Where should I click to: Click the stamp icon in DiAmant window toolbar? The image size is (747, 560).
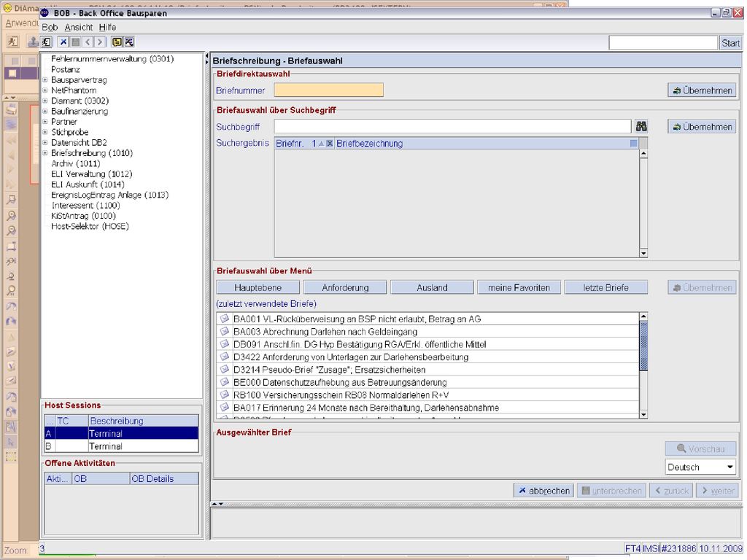[x=32, y=42]
